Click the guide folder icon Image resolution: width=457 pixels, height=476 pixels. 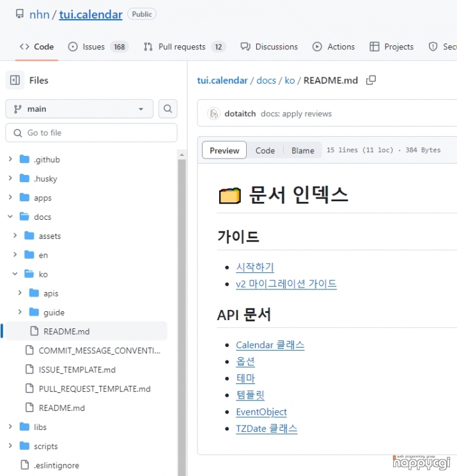pyautogui.click(x=34, y=312)
